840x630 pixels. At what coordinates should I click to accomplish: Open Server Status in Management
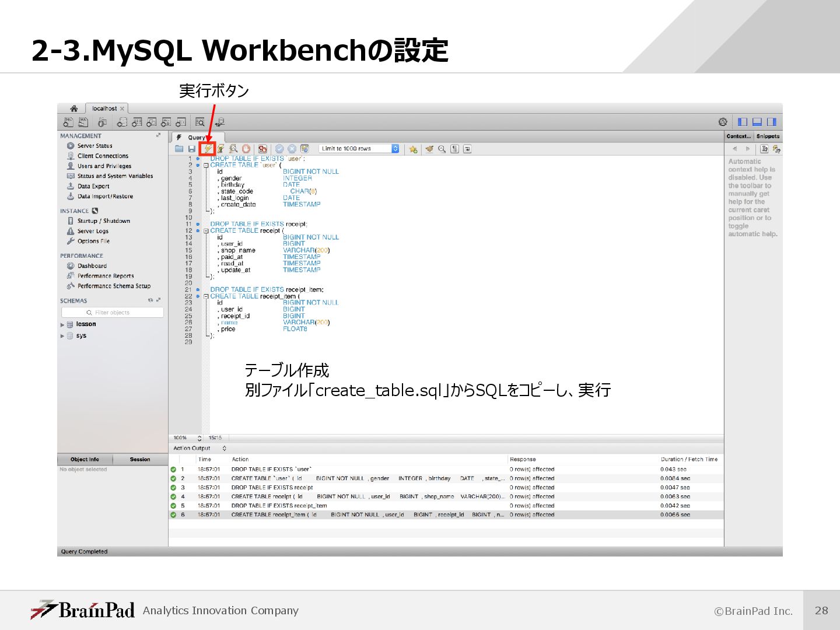94,146
